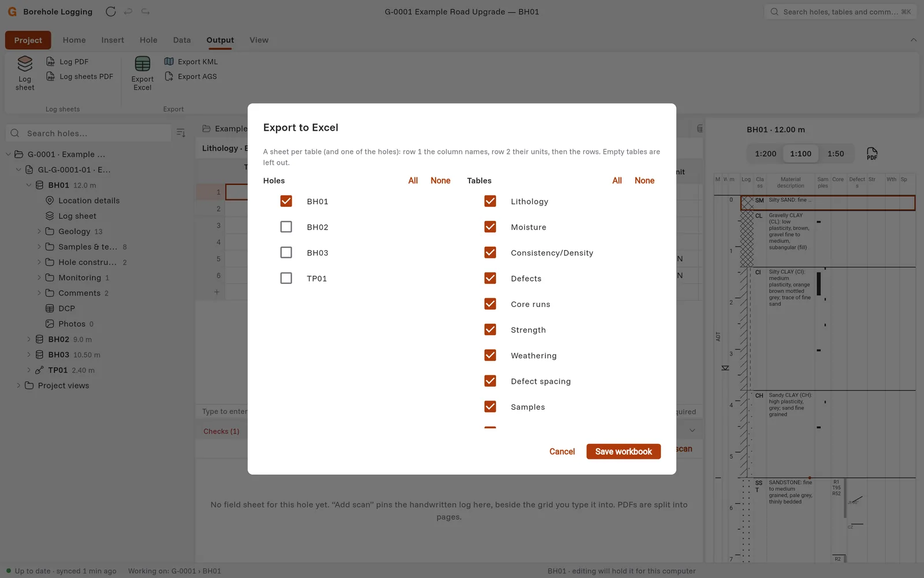Click the Geology folder icon
The image size is (924, 578).
[x=50, y=231]
